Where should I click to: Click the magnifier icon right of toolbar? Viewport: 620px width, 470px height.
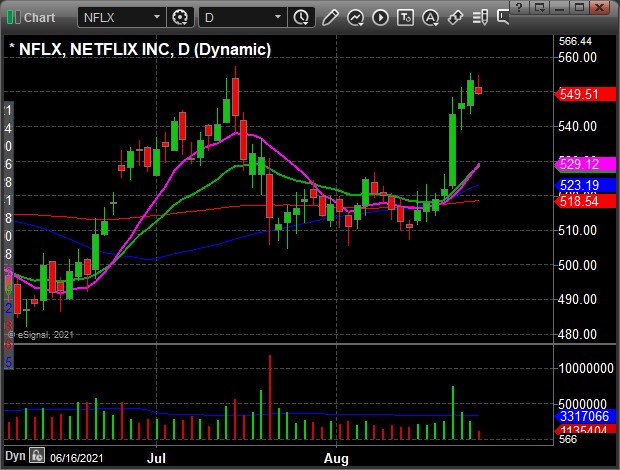503,17
